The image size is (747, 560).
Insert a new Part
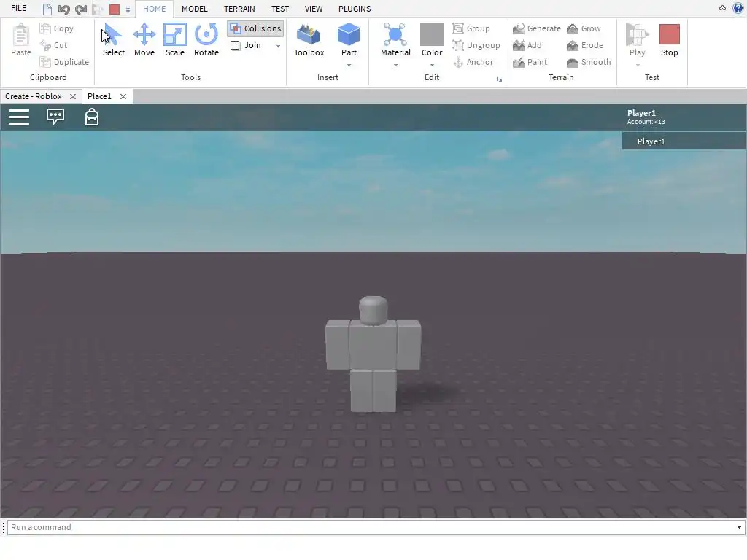point(349,40)
